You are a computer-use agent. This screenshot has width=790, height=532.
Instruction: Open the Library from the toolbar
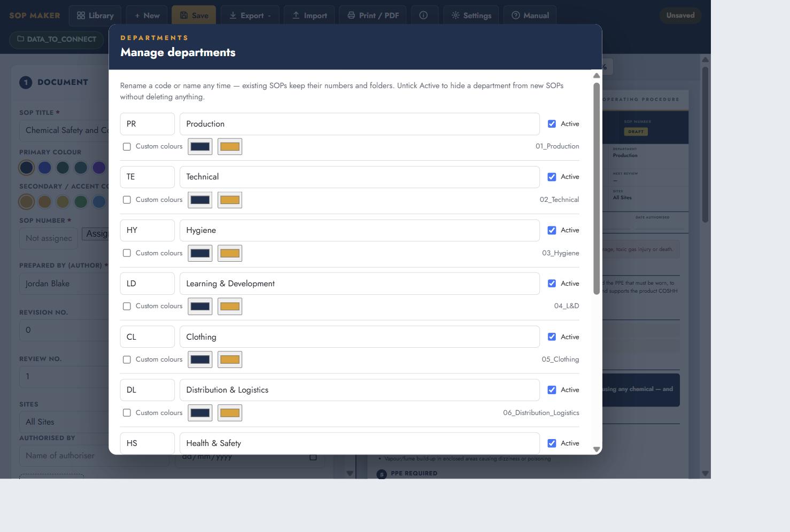coord(95,15)
